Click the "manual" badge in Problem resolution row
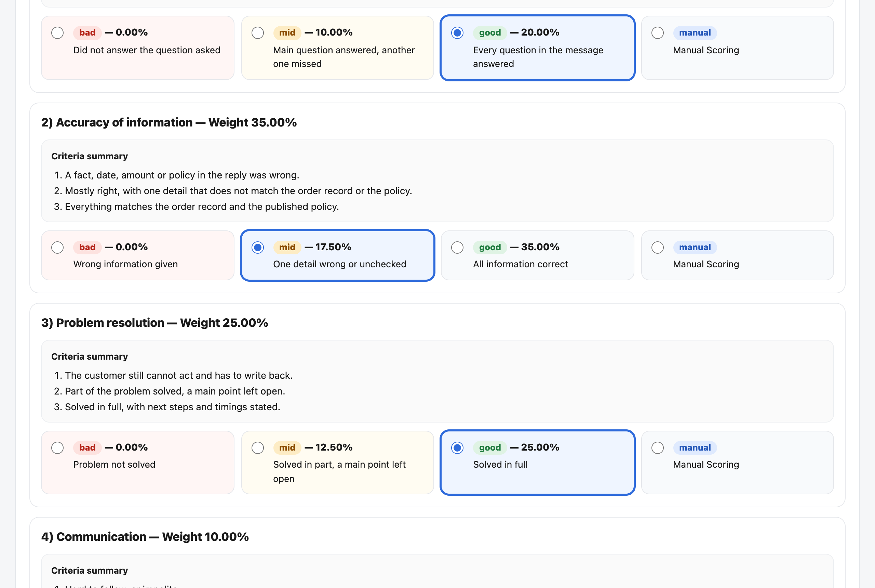This screenshot has height=588, width=875. tap(695, 447)
